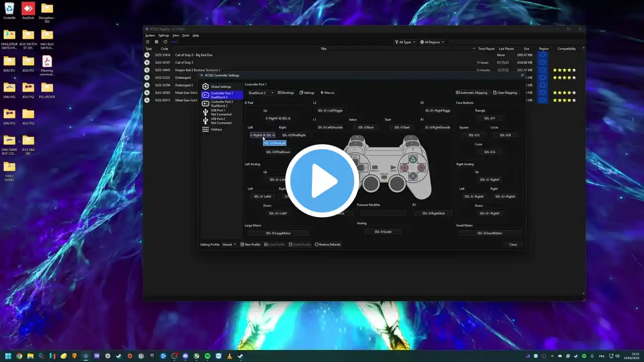644x362 pixels.
Task: Click the empty Pressure Modifier binding field
Action: 383,213
